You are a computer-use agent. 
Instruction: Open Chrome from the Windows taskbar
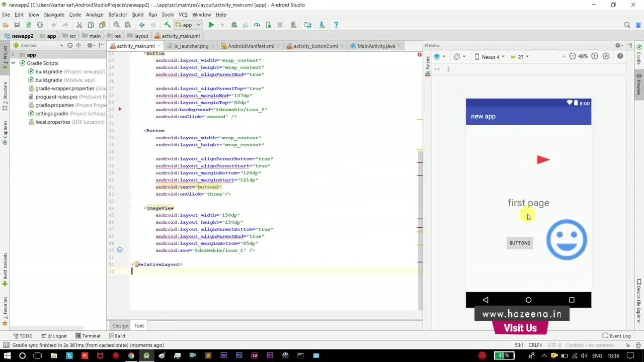coord(131,355)
